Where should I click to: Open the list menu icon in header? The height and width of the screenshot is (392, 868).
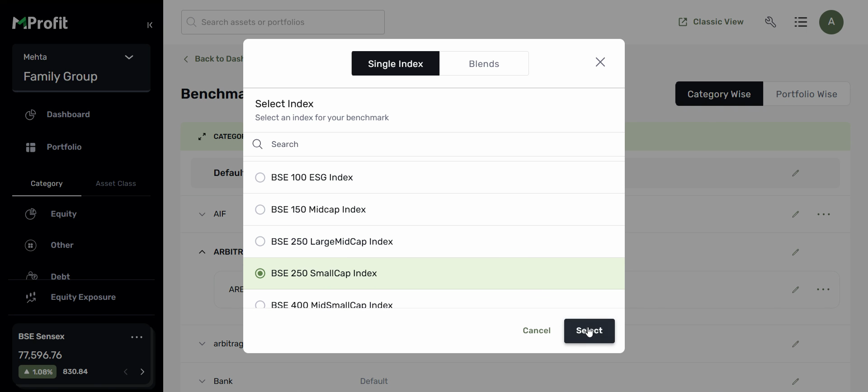pyautogui.click(x=801, y=22)
